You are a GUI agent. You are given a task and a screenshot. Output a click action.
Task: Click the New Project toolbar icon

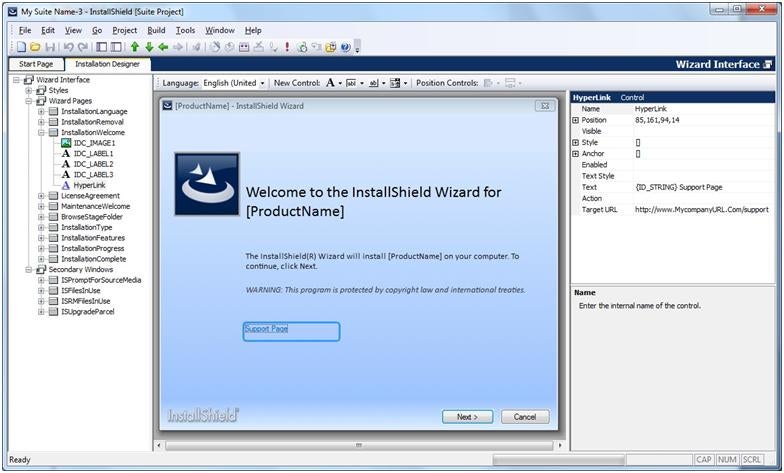21,47
